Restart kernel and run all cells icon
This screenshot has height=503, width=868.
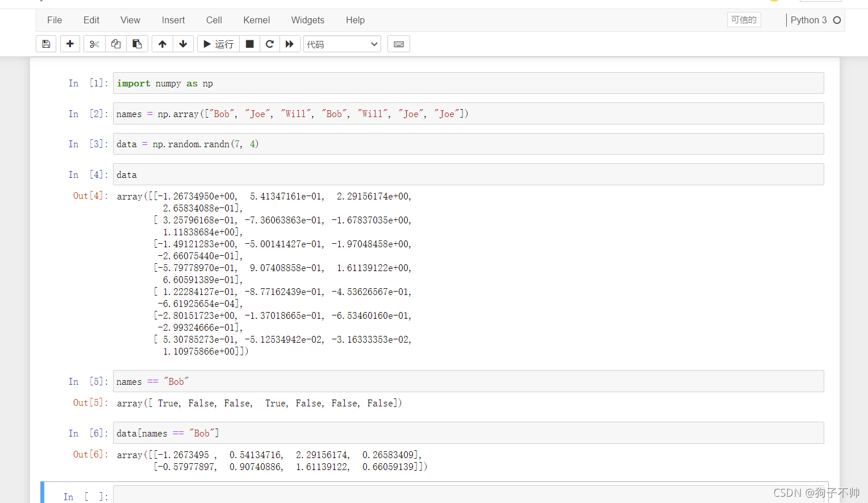(290, 44)
